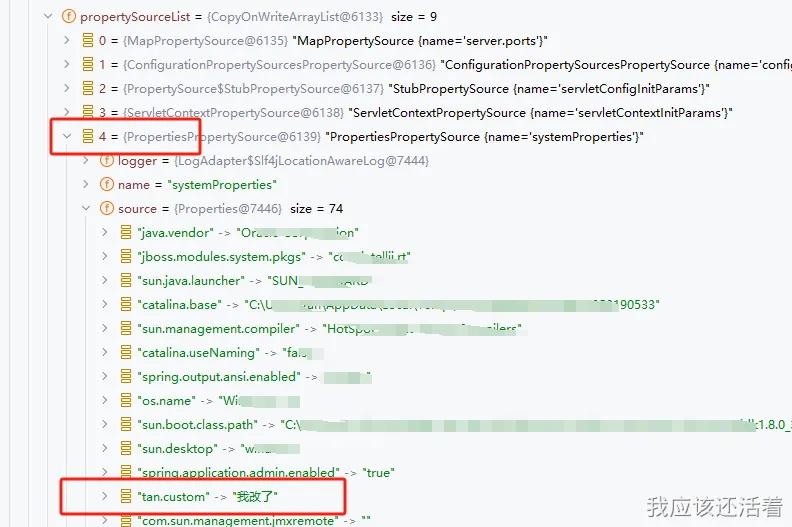Click the entry icon for catalina.base

[126, 305]
